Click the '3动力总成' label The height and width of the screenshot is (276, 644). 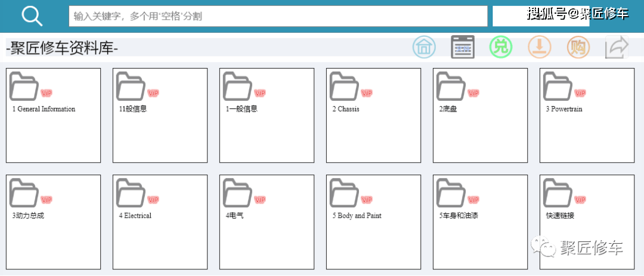click(x=29, y=216)
